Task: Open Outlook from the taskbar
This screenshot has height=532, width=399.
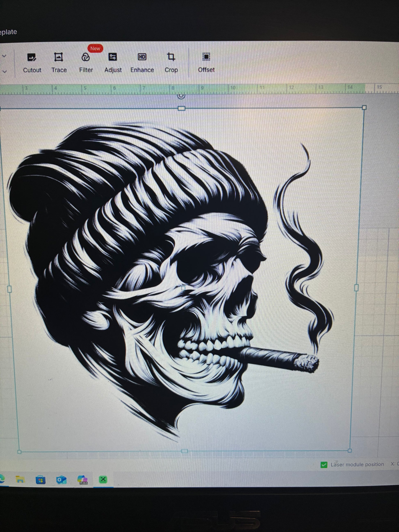Action: [x=61, y=480]
